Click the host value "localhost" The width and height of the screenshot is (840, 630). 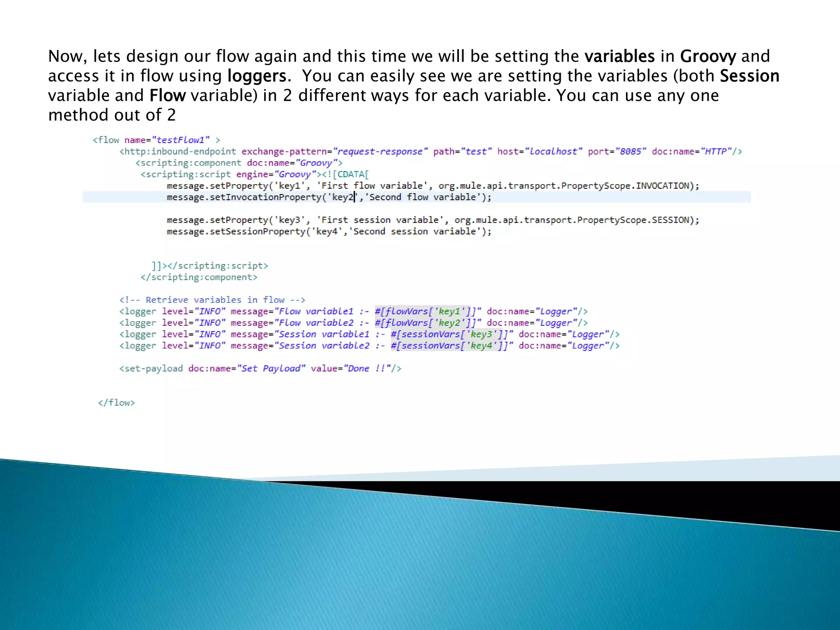[x=553, y=152]
